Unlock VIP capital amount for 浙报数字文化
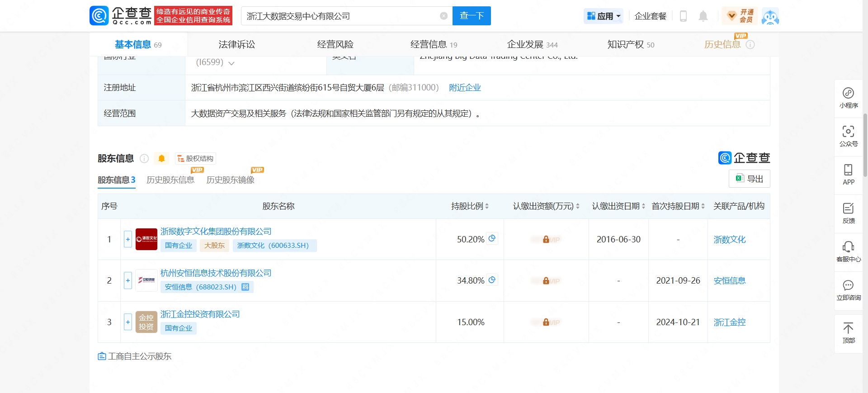The image size is (868, 393). pos(546,240)
